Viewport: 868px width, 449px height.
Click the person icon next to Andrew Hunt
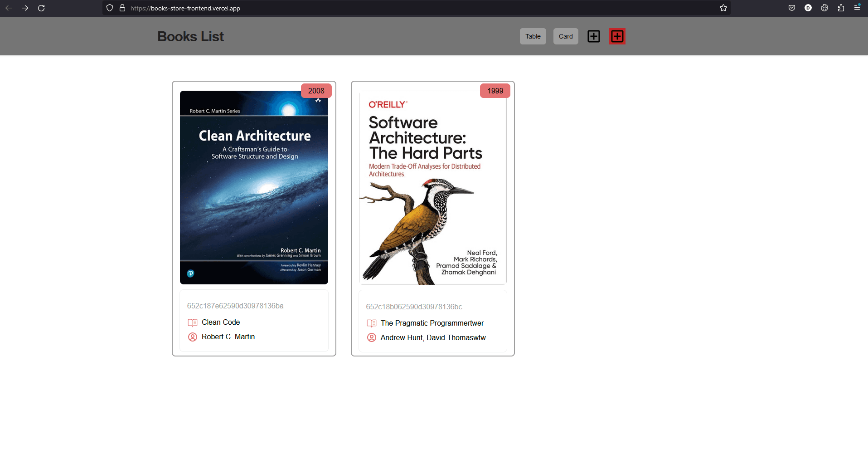(371, 337)
